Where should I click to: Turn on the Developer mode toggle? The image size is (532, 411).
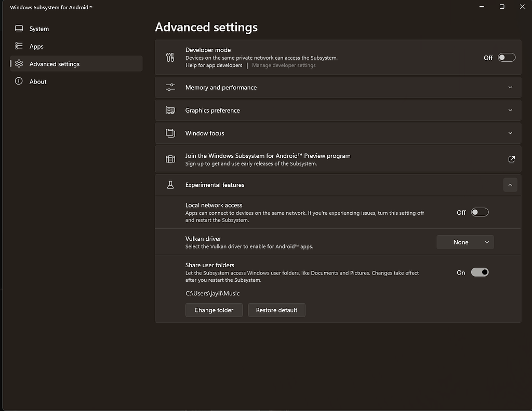click(507, 58)
